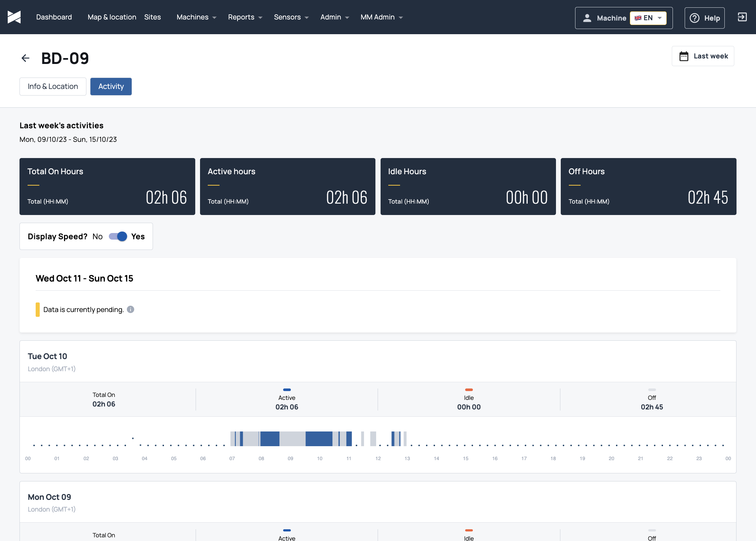Click the Idle Hours card
This screenshot has height=541, width=756.
[x=468, y=187]
